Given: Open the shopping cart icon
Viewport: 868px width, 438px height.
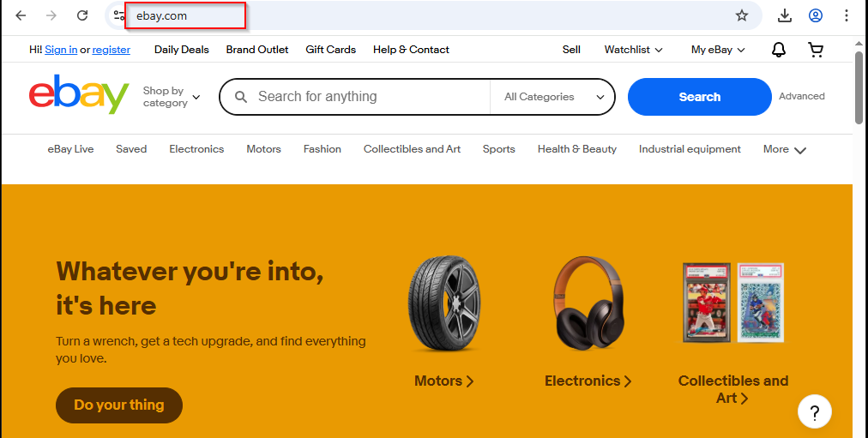Looking at the screenshot, I should [816, 50].
